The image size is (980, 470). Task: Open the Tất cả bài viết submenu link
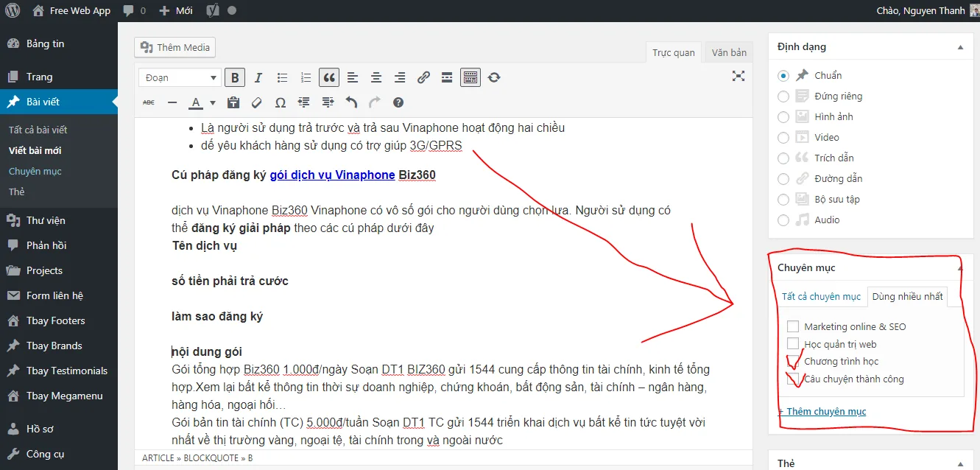(x=38, y=130)
